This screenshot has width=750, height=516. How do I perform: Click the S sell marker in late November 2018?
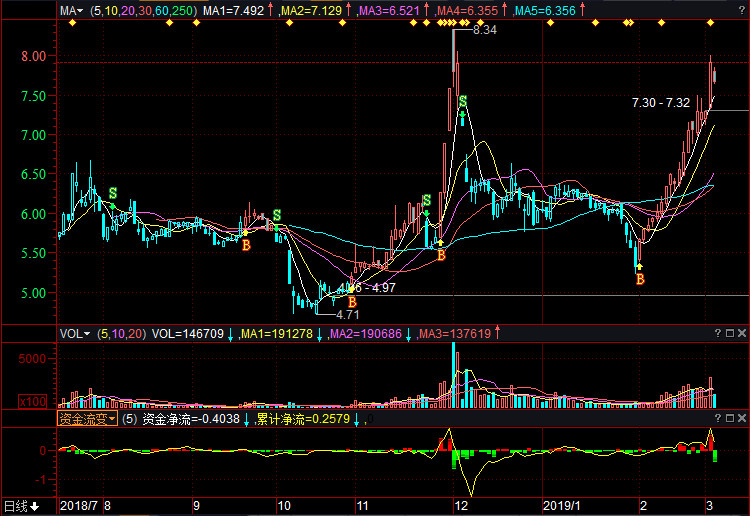(427, 200)
